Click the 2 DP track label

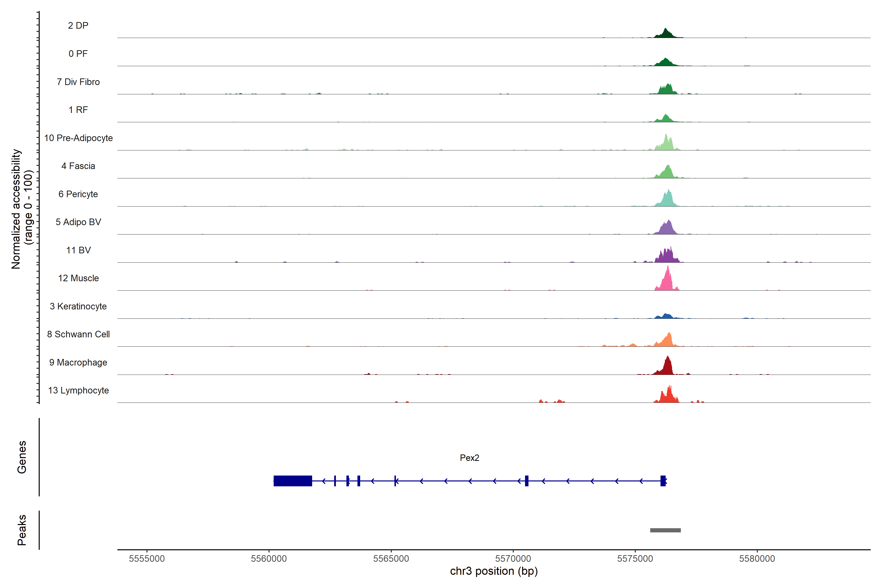78,25
